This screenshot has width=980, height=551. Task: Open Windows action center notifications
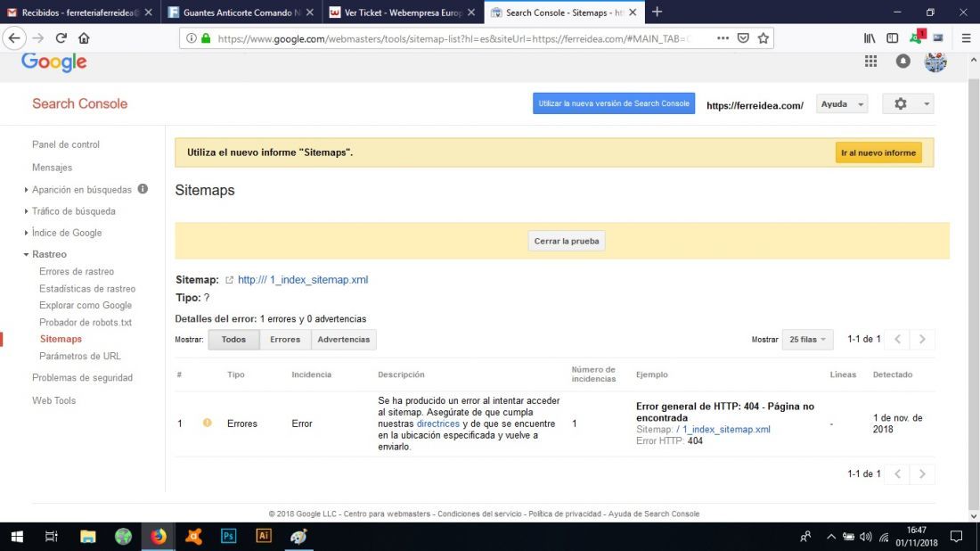[956, 537]
